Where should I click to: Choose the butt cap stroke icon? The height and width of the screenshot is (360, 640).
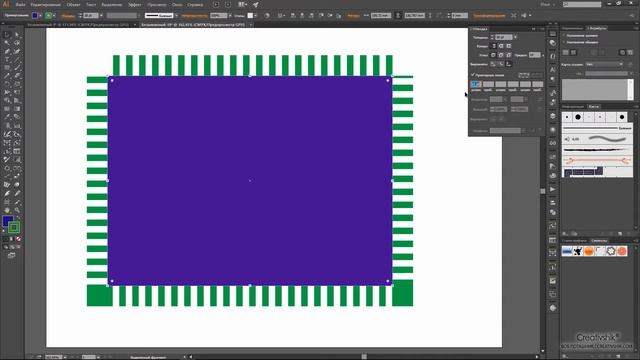click(x=493, y=46)
